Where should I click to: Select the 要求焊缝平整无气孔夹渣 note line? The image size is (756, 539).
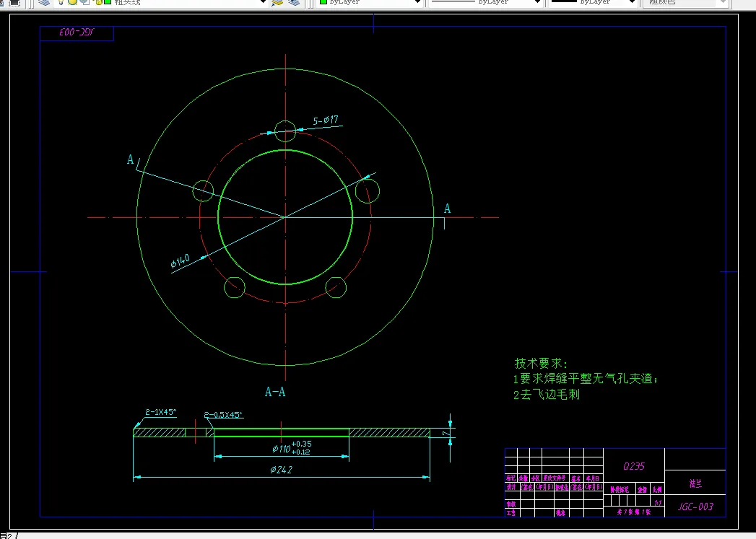pyautogui.click(x=586, y=379)
